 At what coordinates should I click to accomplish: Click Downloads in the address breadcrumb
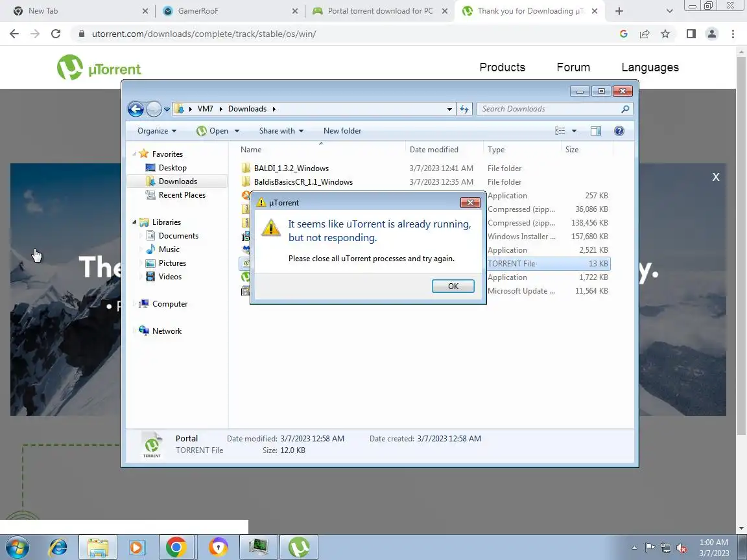pos(247,109)
